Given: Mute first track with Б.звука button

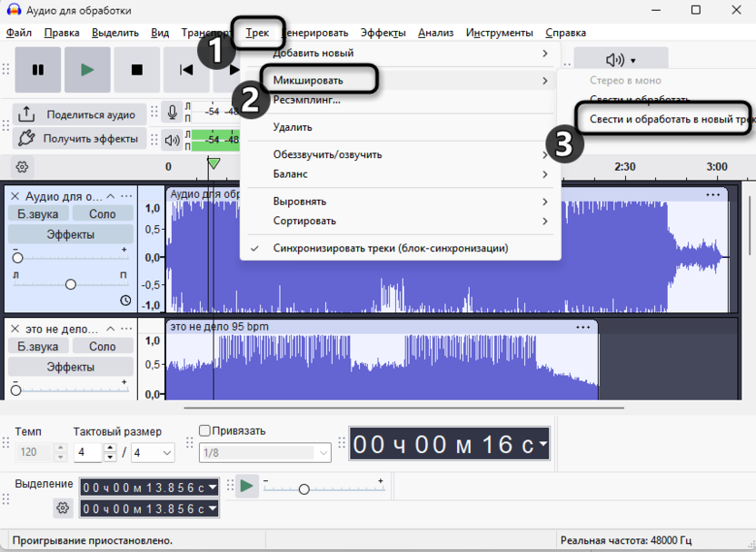Looking at the screenshot, I should click(37, 214).
